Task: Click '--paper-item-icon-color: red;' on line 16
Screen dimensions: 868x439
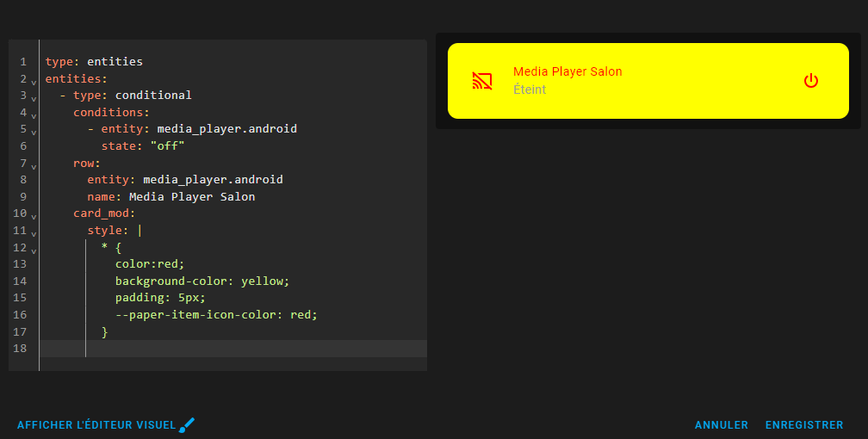Action: [216, 315]
